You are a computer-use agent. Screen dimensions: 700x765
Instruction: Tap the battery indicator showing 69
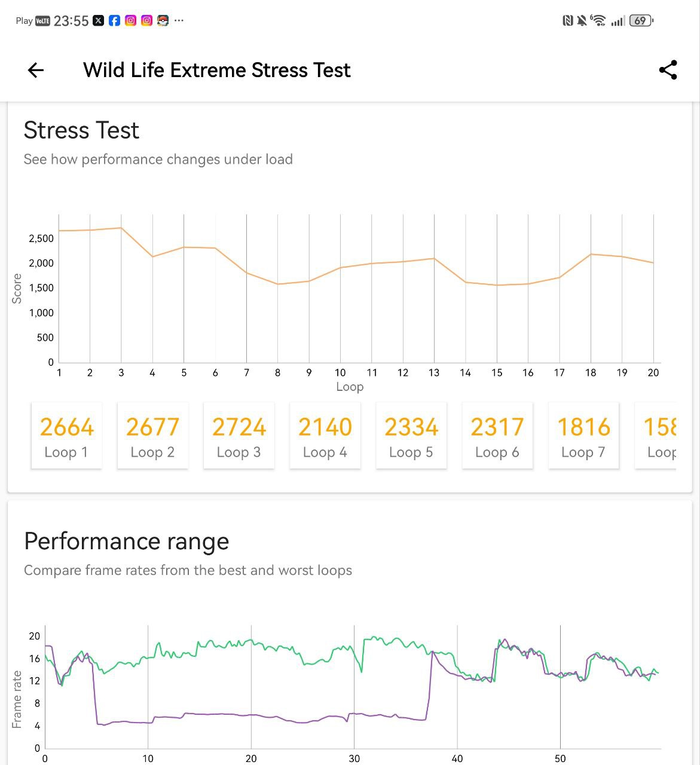(641, 21)
